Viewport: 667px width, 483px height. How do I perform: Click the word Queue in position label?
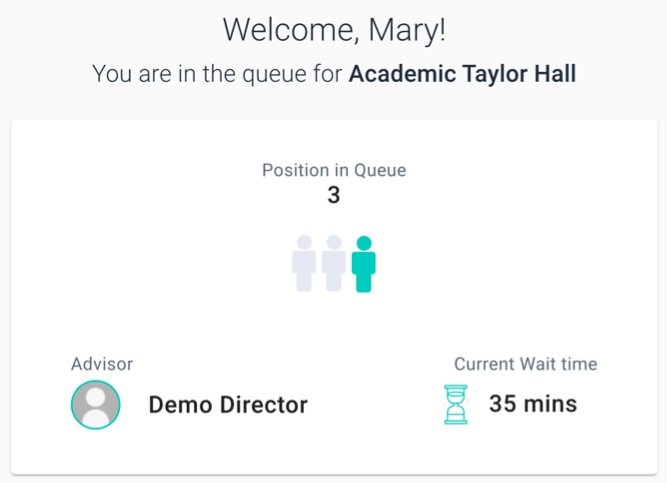click(380, 170)
